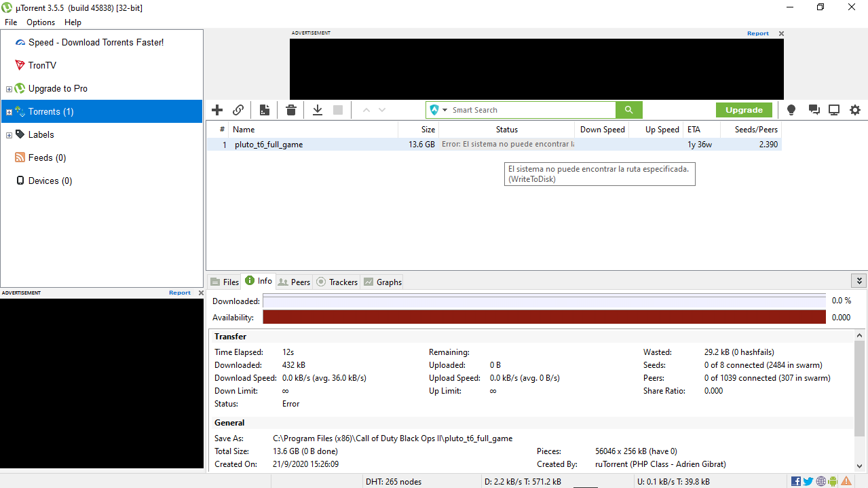The image size is (868, 488).
Task: Collapse the detail pane with chevron button
Action: coord(859,280)
